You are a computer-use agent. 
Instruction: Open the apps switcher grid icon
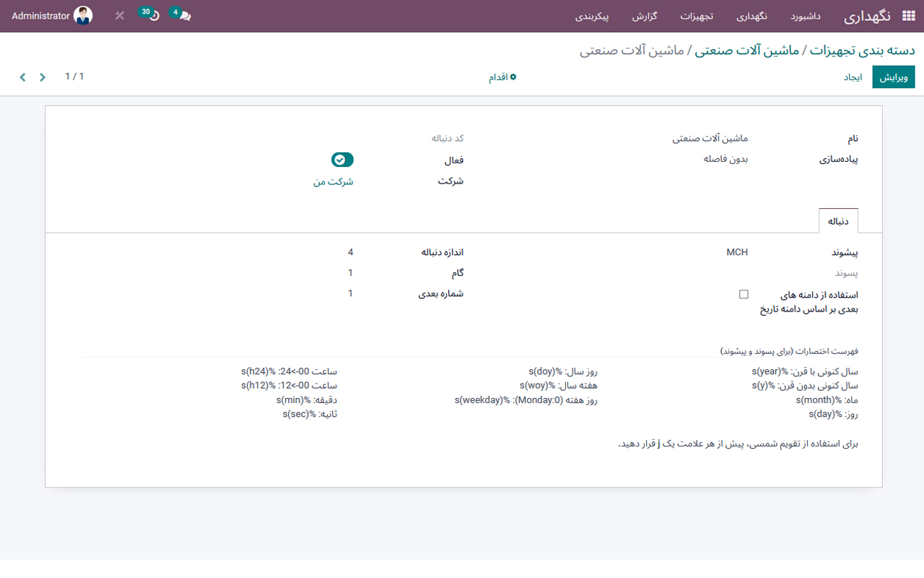(908, 15)
